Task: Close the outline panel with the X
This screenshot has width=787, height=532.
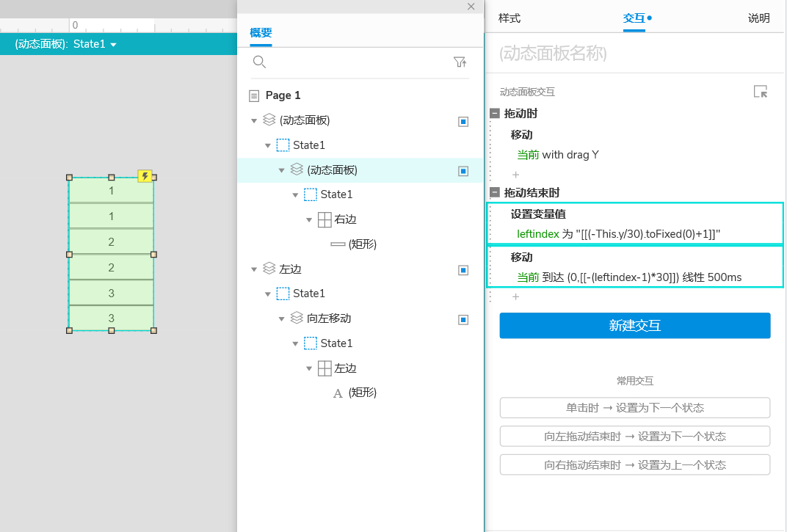Action: [471, 7]
